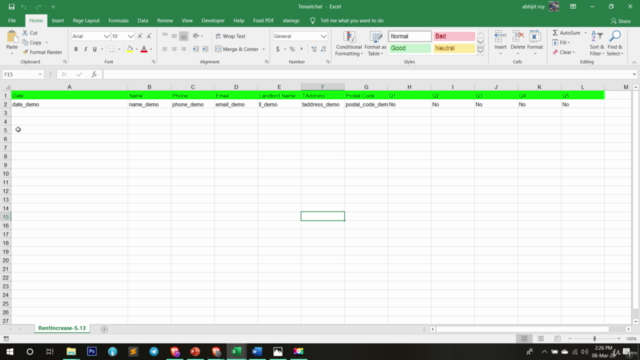Select the RentIncrease-S.13 sheet tab
640x360 pixels.
(x=62, y=328)
